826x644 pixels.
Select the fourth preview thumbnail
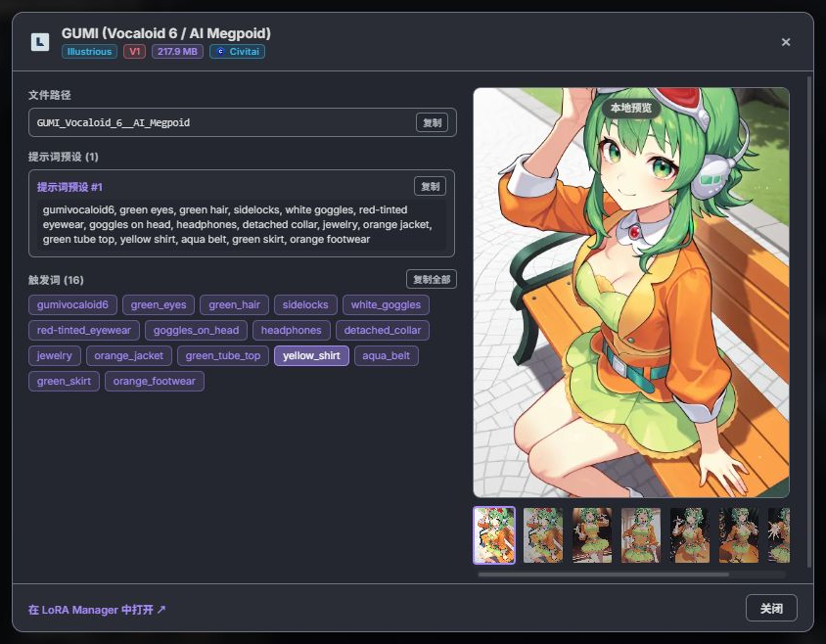641,535
